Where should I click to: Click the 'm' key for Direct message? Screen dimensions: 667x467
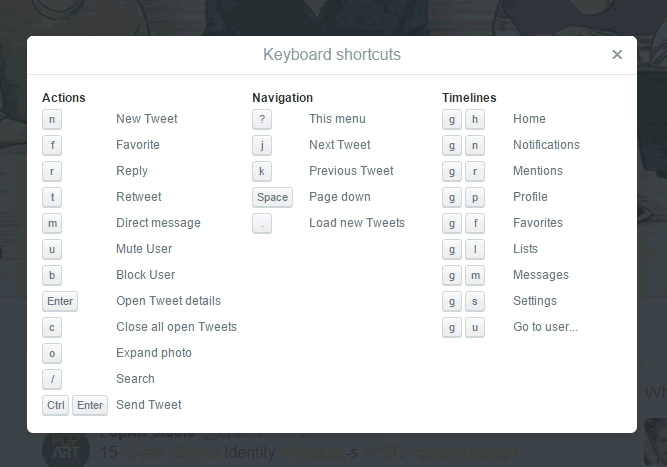pos(52,223)
